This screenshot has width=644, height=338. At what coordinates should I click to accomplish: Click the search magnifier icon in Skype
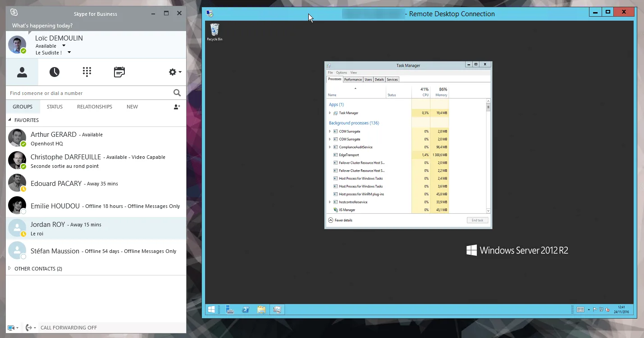(x=177, y=93)
